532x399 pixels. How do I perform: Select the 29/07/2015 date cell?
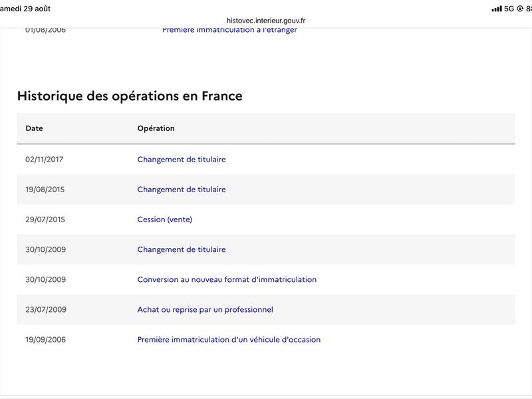tap(45, 219)
